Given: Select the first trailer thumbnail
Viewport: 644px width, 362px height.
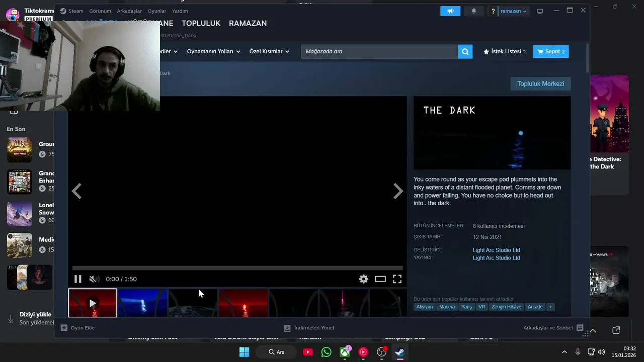Looking at the screenshot, I should 93,303.
